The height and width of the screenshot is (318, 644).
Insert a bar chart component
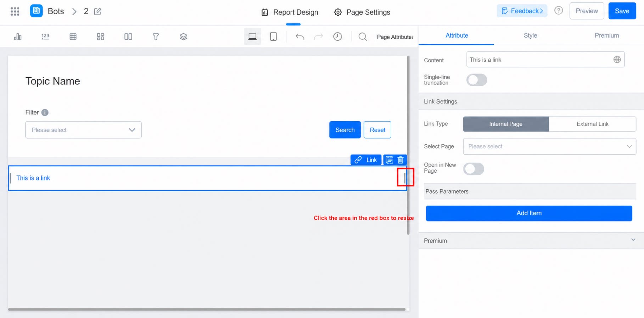(18, 37)
